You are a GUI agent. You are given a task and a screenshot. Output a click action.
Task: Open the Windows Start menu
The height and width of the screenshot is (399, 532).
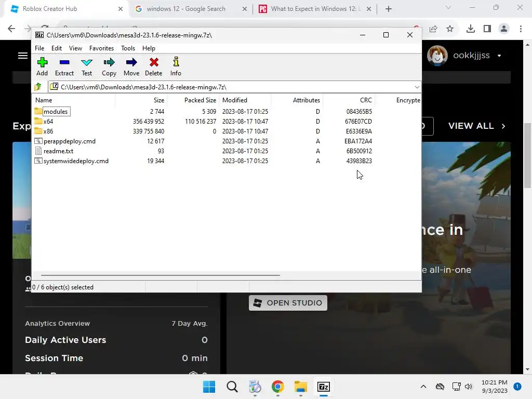tap(209, 387)
